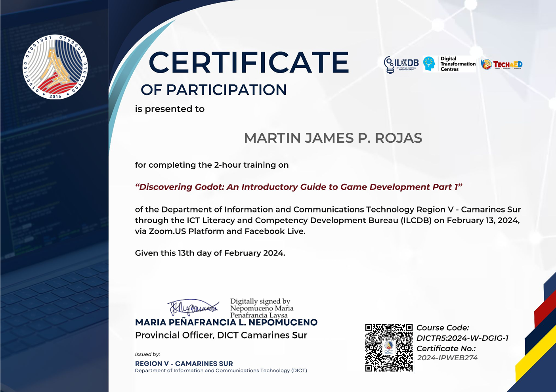Click the QR code
The width and height of the screenshot is (556, 392).
click(388, 348)
